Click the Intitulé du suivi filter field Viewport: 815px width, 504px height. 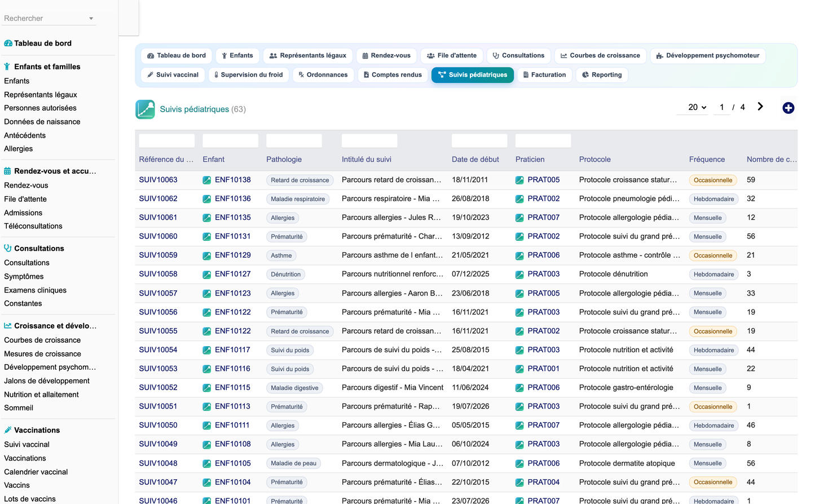pyautogui.click(x=369, y=141)
